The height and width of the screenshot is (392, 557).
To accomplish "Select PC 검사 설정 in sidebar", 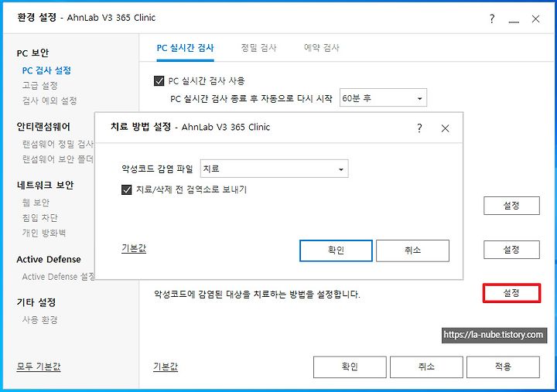I will click(46, 70).
